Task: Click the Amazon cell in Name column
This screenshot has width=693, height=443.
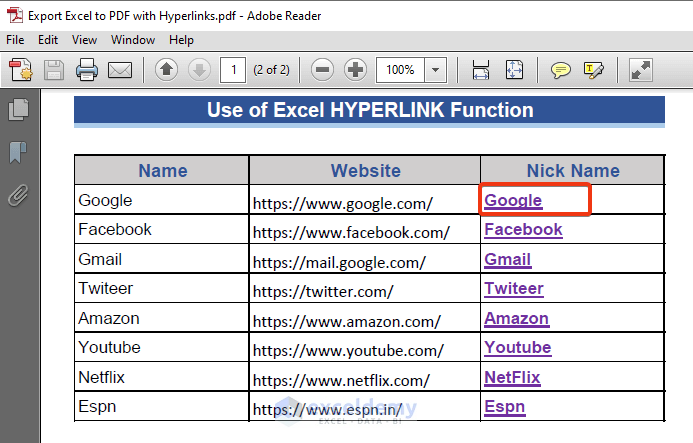Action: 162,318
